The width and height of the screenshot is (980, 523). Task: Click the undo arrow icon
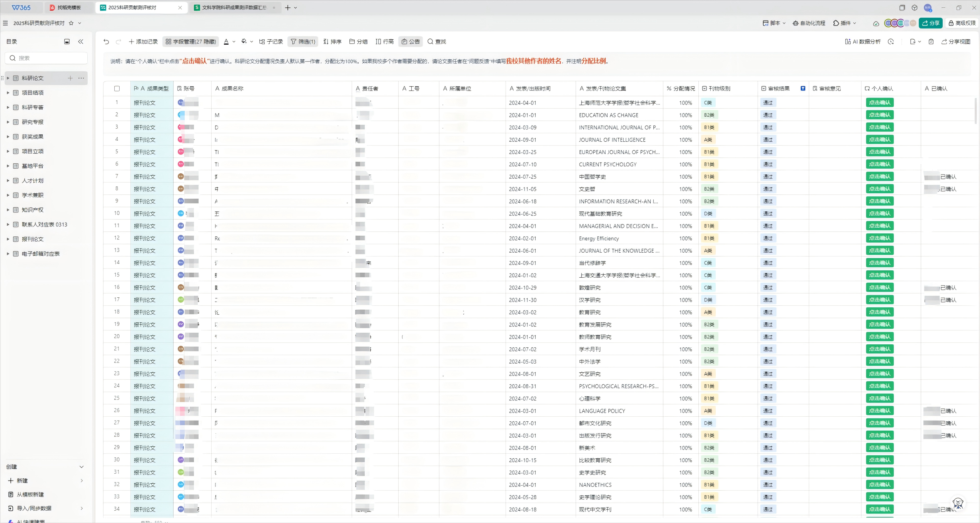click(x=106, y=42)
